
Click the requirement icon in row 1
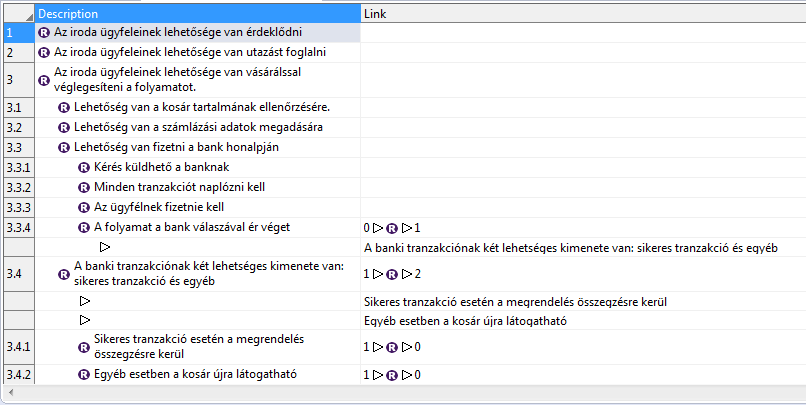coord(44,32)
